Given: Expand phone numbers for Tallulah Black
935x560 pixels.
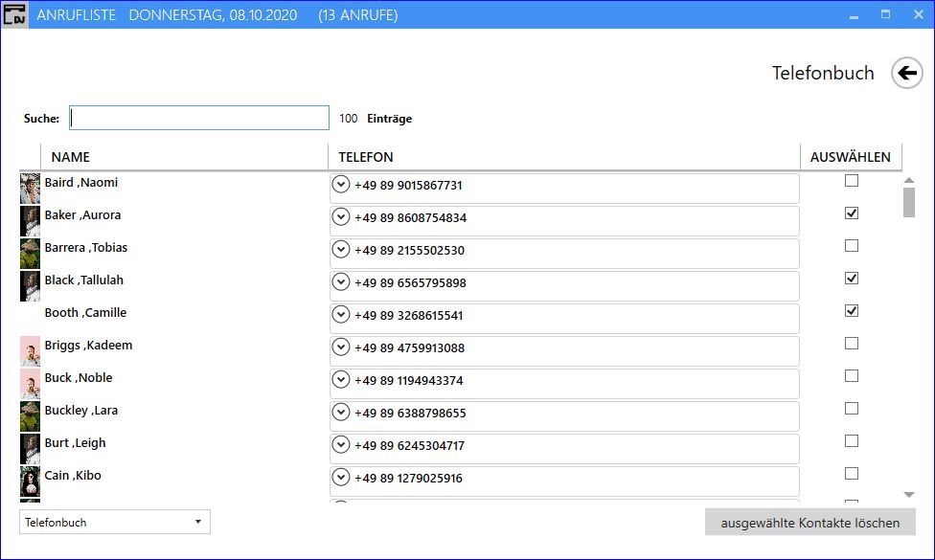Looking at the screenshot, I should coord(340,281).
